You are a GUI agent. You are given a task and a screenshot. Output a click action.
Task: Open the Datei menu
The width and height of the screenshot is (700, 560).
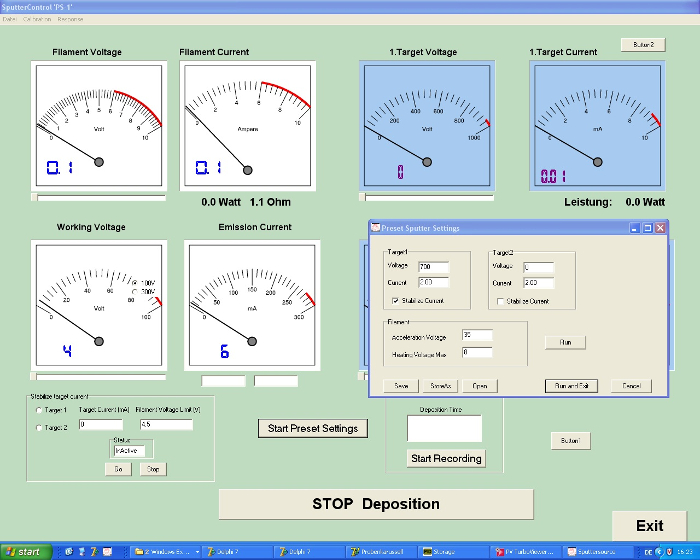coord(10,19)
